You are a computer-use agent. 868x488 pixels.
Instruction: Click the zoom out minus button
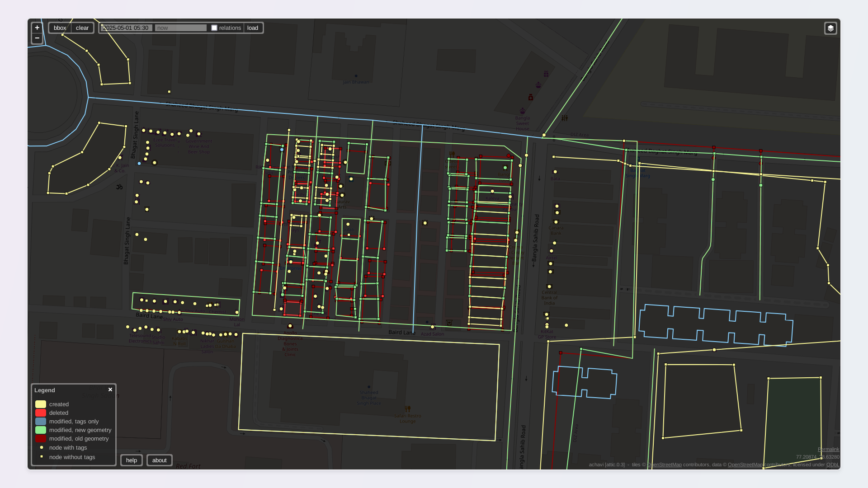37,38
